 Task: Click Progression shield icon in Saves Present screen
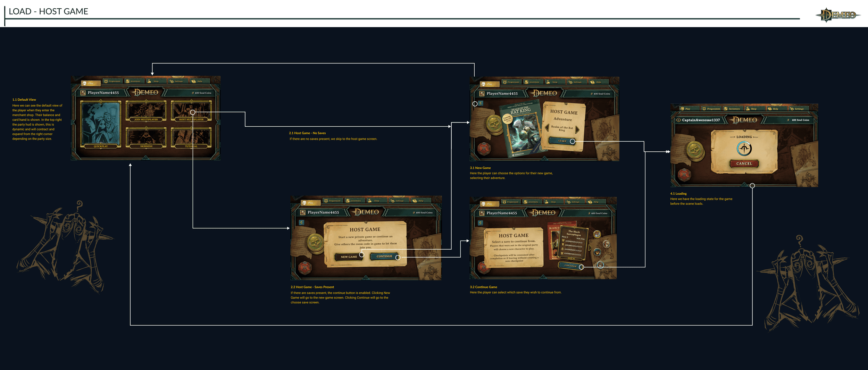tap(326, 201)
